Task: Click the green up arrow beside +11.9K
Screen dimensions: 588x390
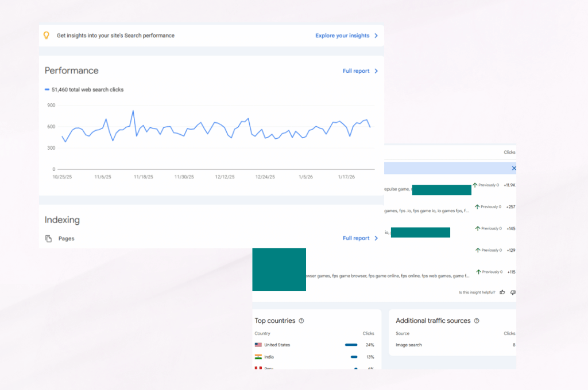Action: pyautogui.click(x=475, y=185)
